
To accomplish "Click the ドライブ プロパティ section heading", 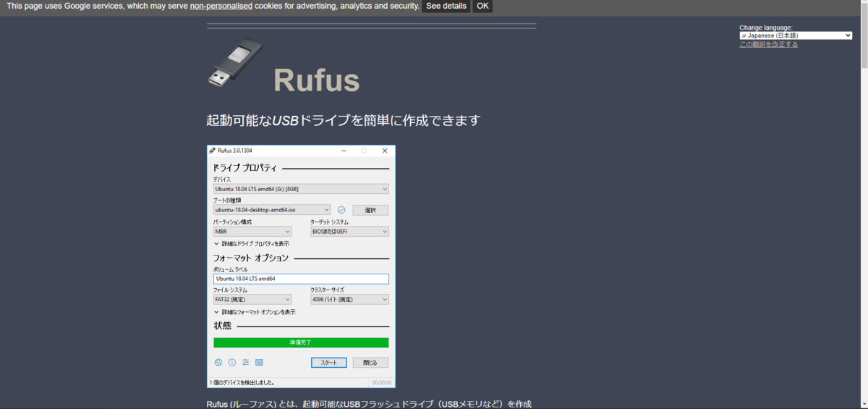I will tap(245, 168).
